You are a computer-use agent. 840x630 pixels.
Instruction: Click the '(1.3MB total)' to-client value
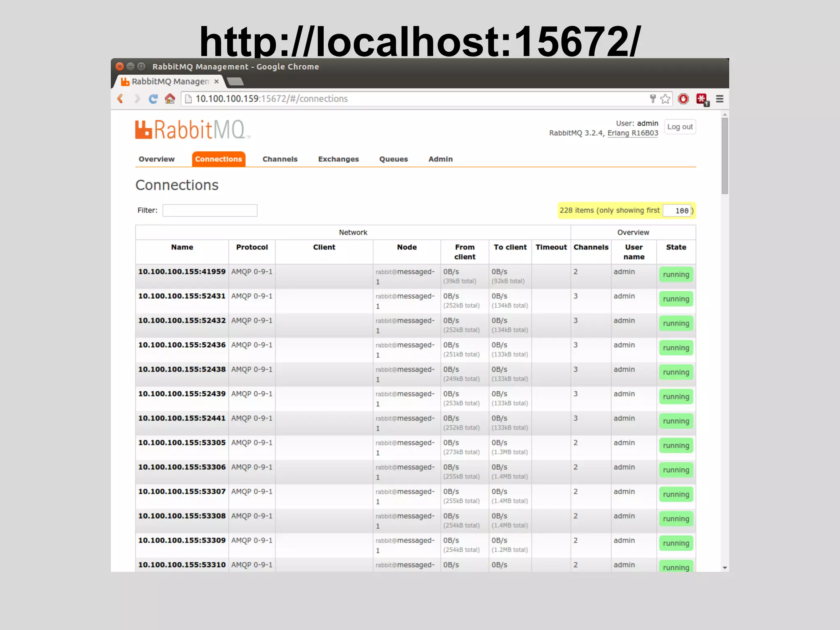pyautogui.click(x=510, y=452)
